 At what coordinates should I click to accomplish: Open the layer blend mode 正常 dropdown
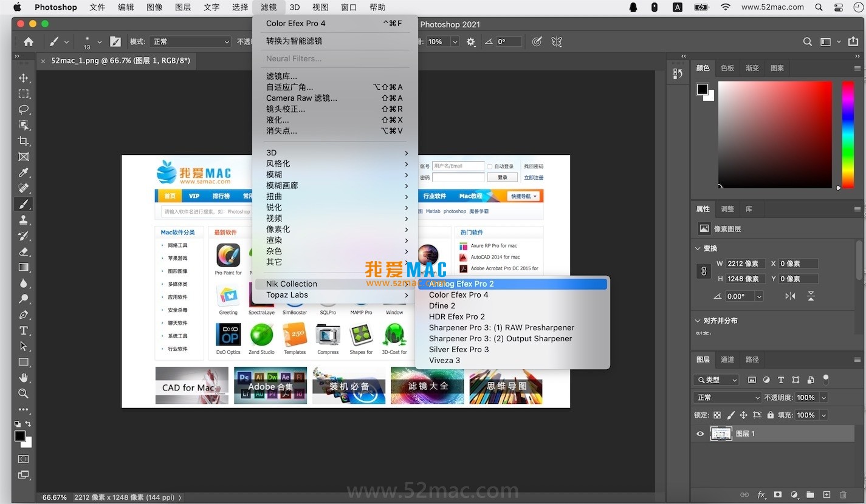727,398
